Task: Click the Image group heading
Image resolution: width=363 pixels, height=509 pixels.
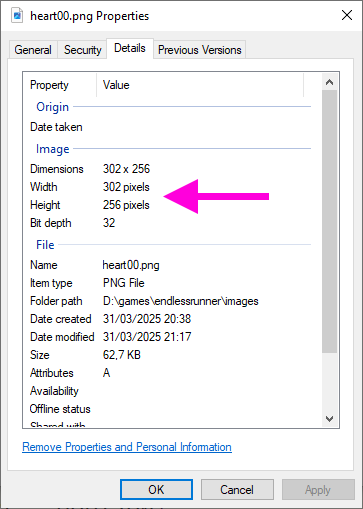Action: pyautogui.click(x=53, y=149)
